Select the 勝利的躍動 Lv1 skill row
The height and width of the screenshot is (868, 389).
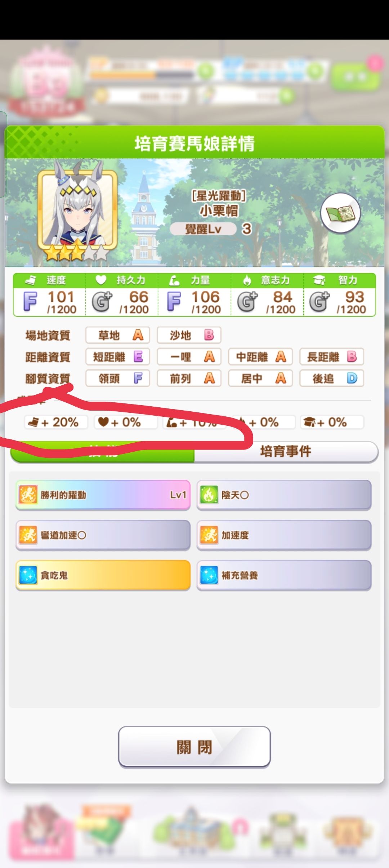(x=103, y=495)
